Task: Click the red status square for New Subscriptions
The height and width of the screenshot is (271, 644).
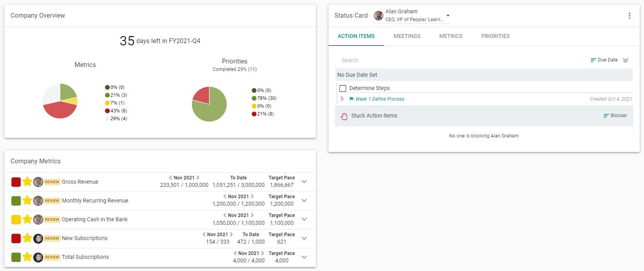Action: (x=16, y=238)
